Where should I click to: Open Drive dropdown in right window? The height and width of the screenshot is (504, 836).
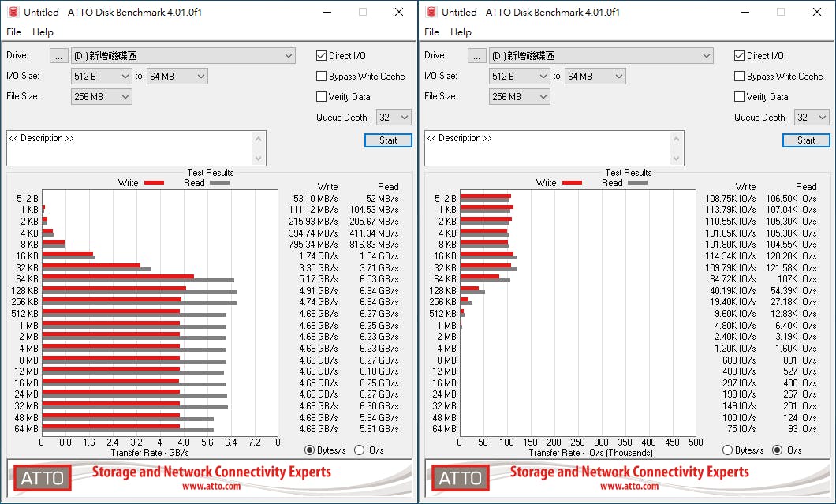click(x=601, y=55)
